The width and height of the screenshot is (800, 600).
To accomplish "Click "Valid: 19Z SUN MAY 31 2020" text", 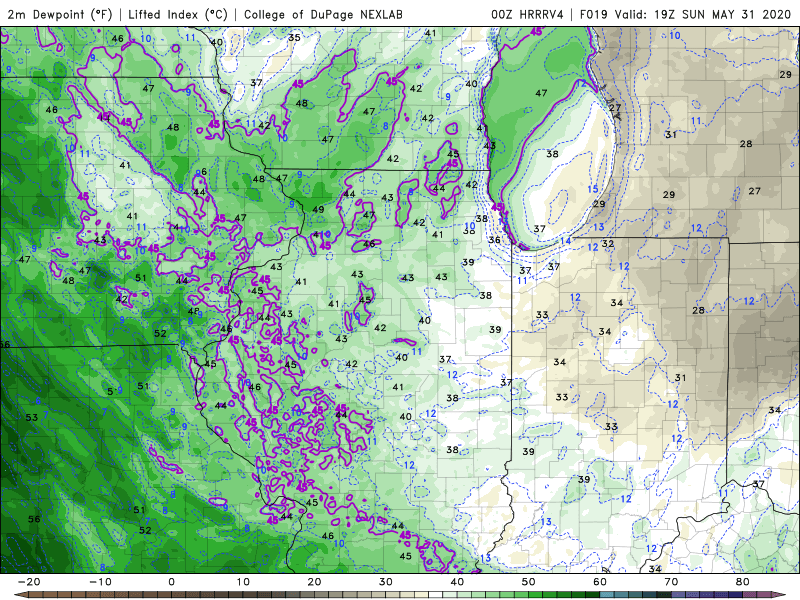I will 703,15.
